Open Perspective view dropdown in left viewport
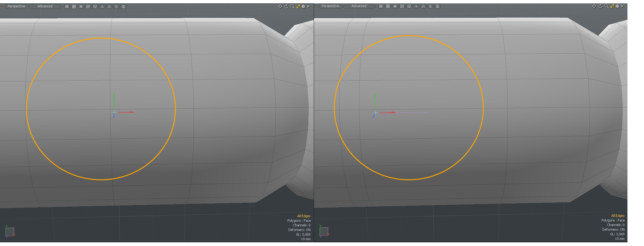The image size is (644, 246). [x=16, y=6]
